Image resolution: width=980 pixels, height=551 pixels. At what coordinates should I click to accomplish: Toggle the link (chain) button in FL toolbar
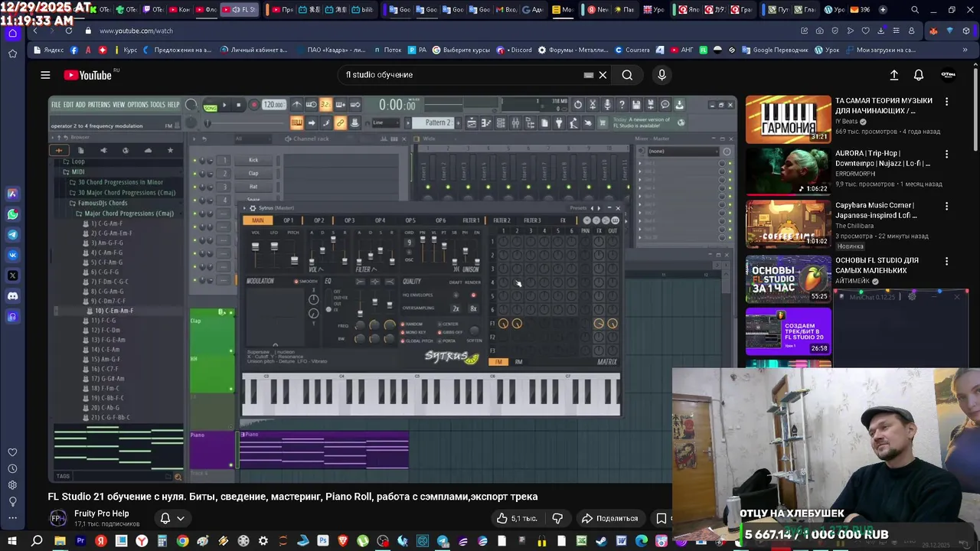point(340,122)
